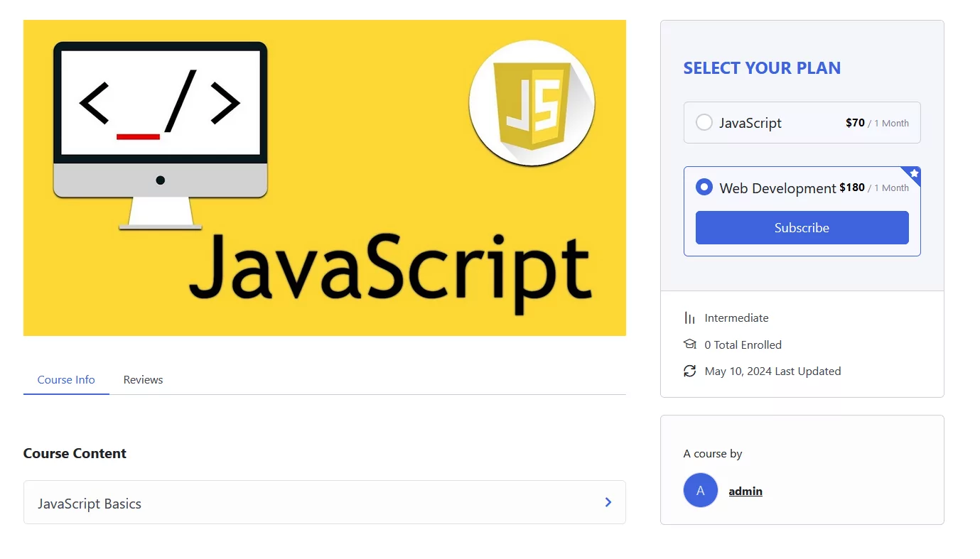980x559 pixels.
Task: Click the JavaScript Basics topic title
Action: click(90, 504)
